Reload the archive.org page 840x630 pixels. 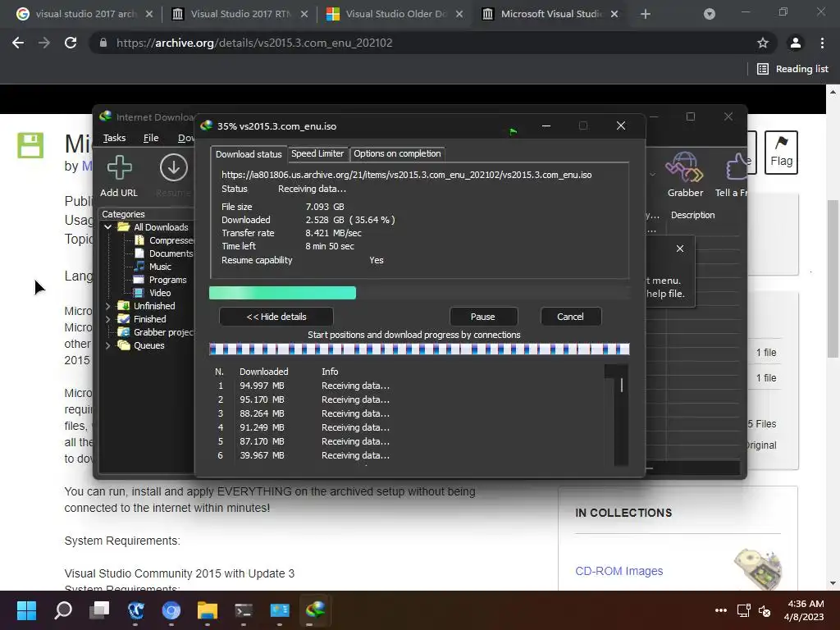tap(71, 43)
